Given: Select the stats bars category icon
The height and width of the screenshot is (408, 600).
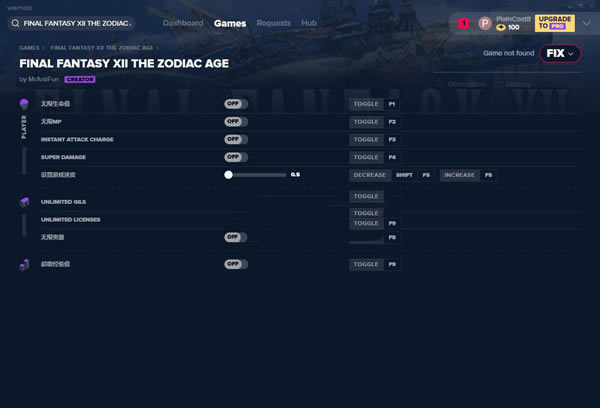Looking at the screenshot, I should 24,264.
